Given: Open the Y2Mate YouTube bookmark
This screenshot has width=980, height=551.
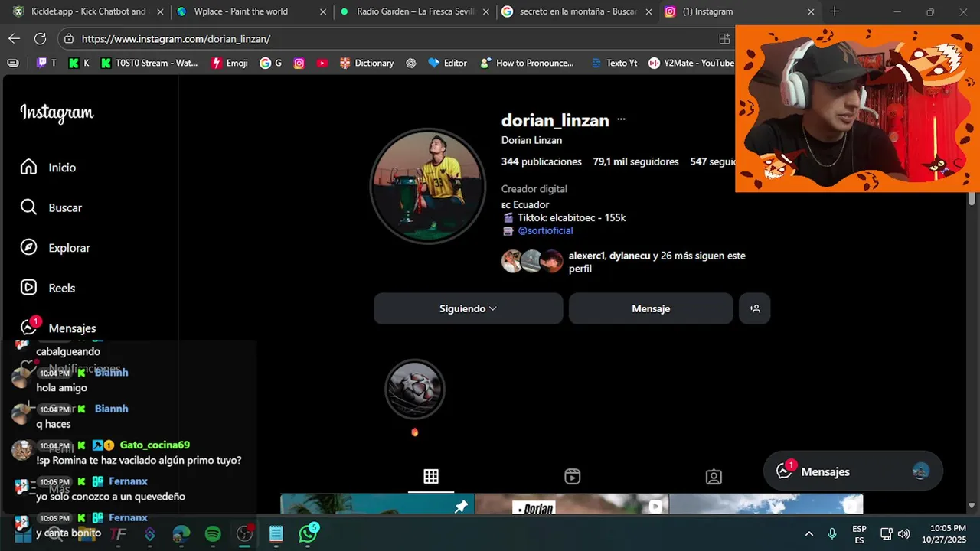Looking at the screenshot, I should (x=691, y=63).
